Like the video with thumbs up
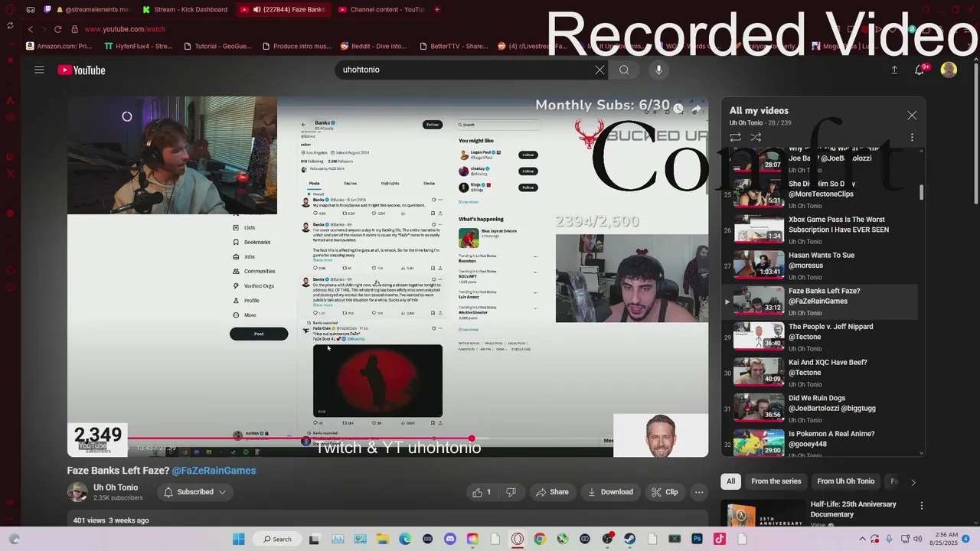The image size is (980, 551). tap(482, 492)
